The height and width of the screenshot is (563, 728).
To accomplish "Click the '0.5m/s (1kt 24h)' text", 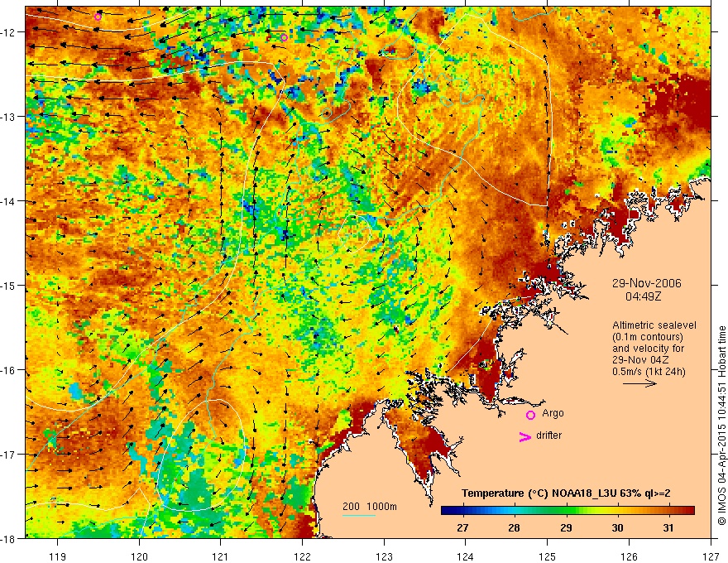I will [x=649, y=372].
